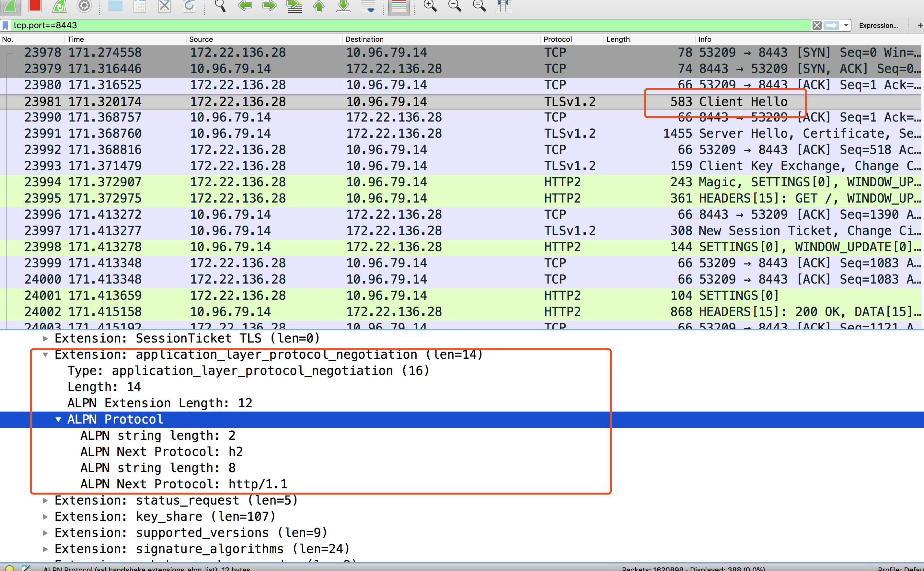Go back in packet history
The width and height of the screenshot is (924, 571).
click(x=245, y=6)
